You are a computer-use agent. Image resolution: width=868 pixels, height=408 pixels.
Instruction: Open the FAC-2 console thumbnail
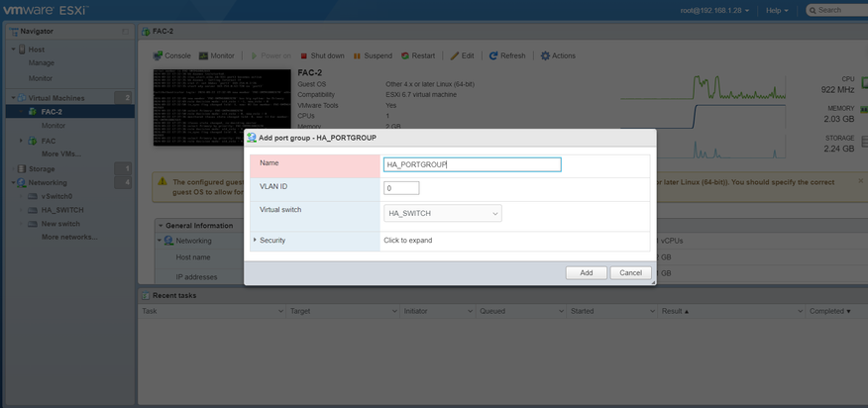[x=222, y=107]
